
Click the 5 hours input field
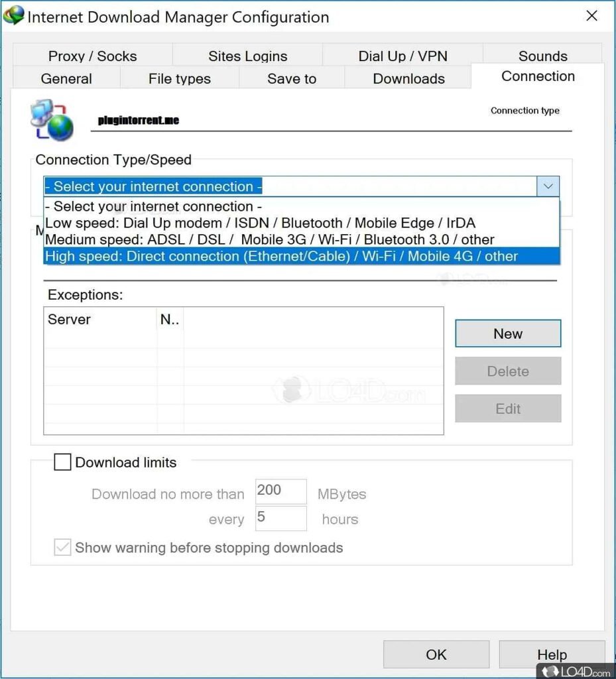pyautogui.click(x=281, y=519)
